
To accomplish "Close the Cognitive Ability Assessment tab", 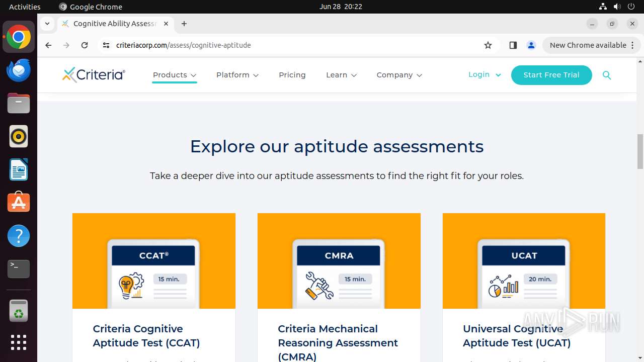I will click(166, 24).
